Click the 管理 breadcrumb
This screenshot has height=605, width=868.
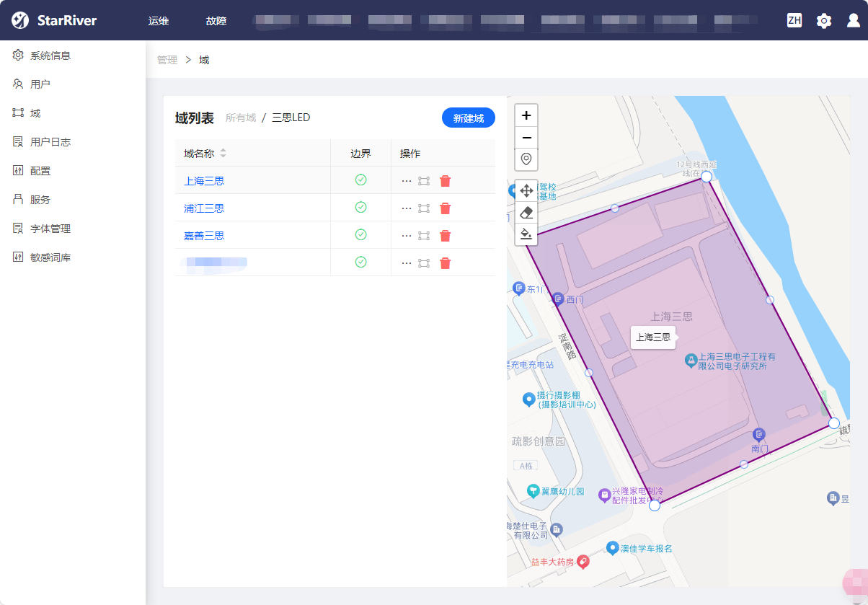pyautogui.click(x=167, y=60)
